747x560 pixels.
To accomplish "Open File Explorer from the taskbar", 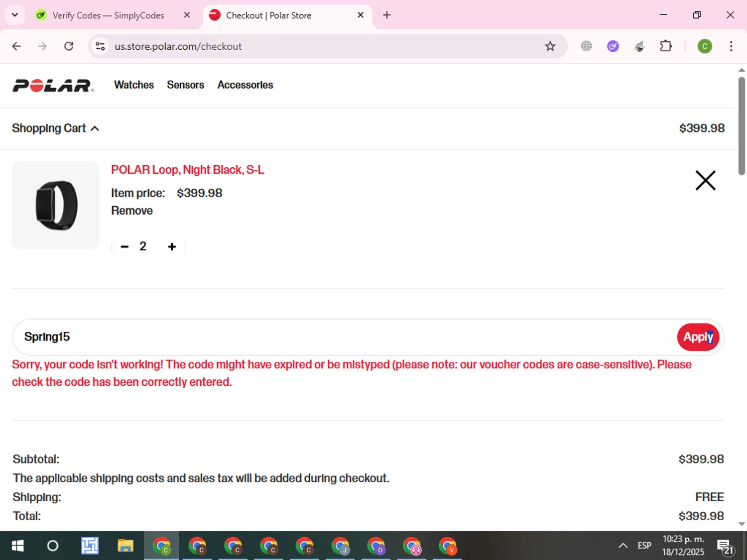I will [x=125, y=546].
